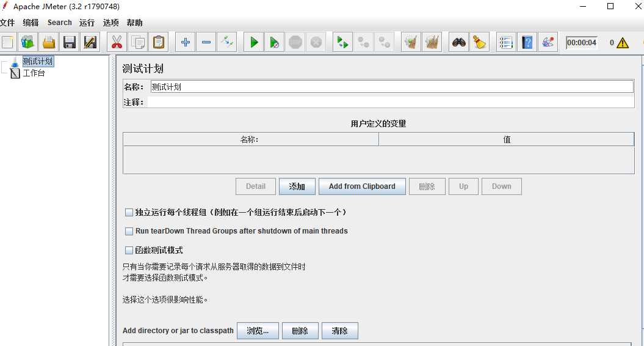The height and width of the screenshot is (346, 644).
Task: Open the Templates icon in toolbar
Action: click(27, 42)
